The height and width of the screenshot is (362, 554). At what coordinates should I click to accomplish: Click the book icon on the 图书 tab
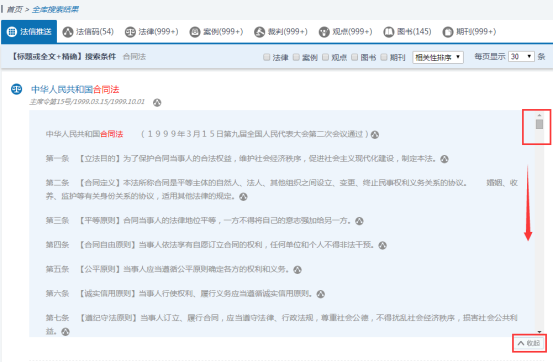(x=389, y=32)
